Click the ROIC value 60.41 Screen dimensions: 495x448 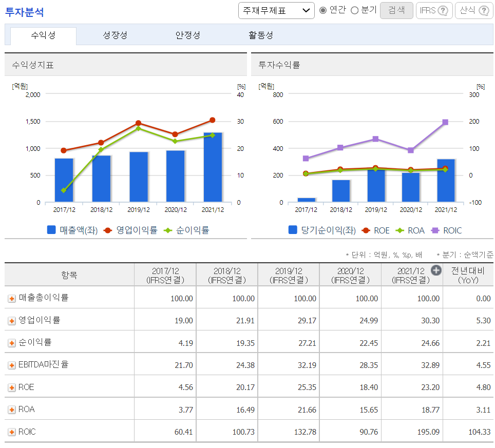183,432
